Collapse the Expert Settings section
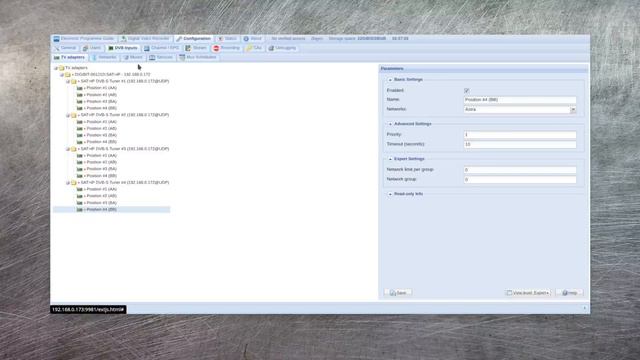Screen dimensions: 640x360 click(390, 159)
